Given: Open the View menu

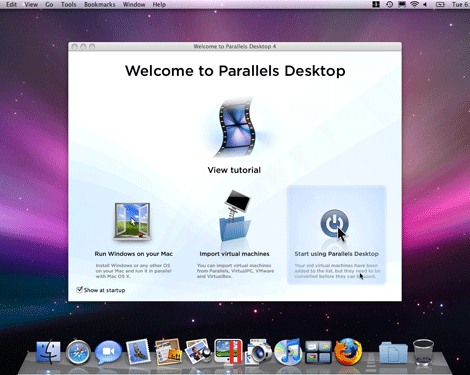Looking at the screenshot, I should tap(31, 5).
